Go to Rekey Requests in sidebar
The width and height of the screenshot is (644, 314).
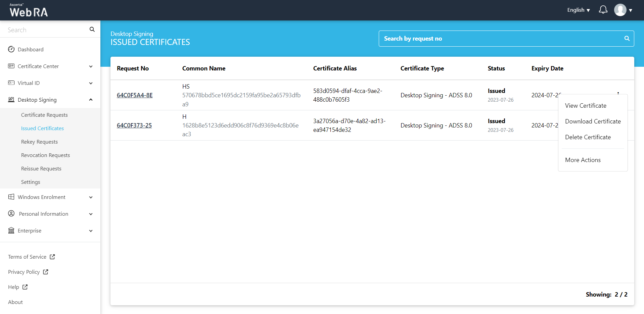pos(39,142)
